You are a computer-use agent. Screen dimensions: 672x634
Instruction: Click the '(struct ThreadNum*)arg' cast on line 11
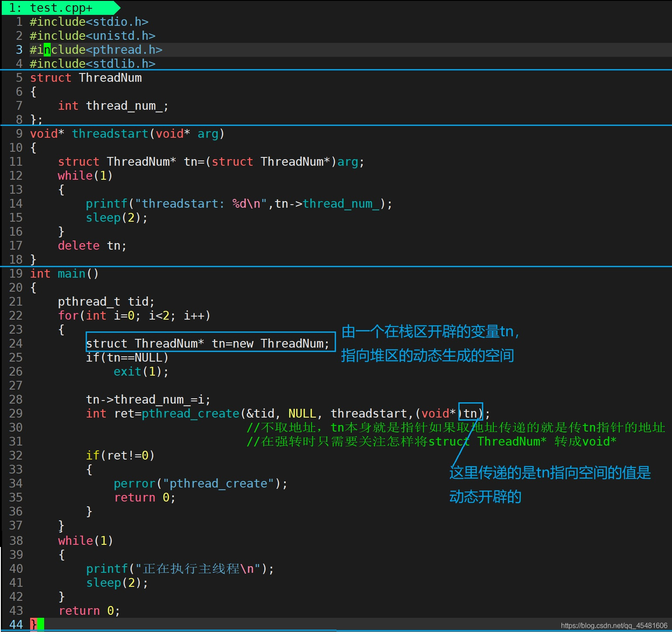point(282,162)
